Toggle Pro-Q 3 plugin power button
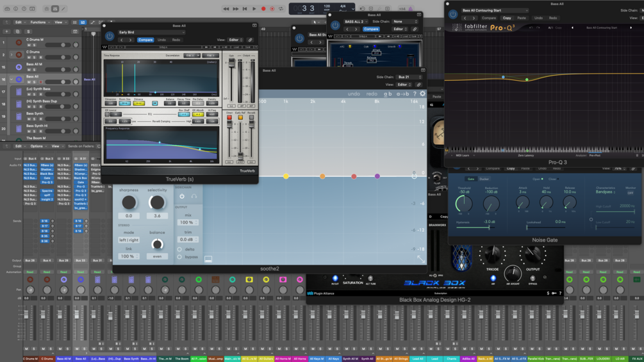 click(453, 14)
